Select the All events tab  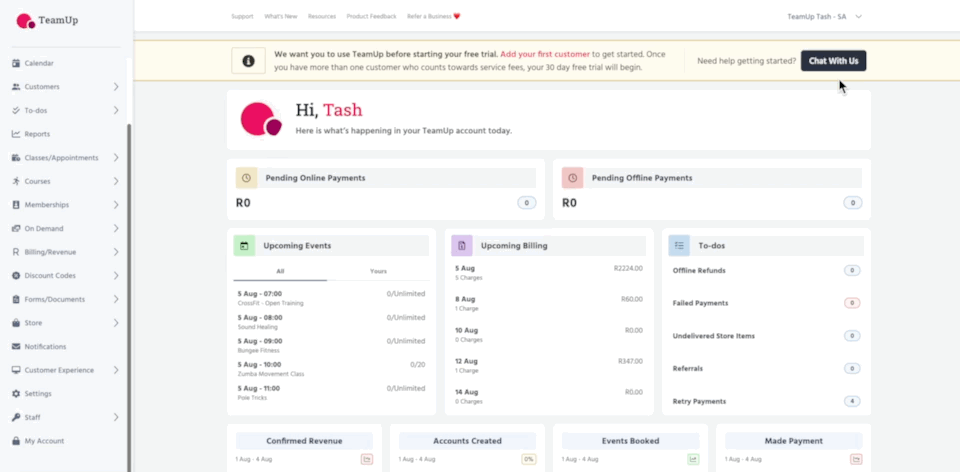pyautogui.click(x=280, y=271)
